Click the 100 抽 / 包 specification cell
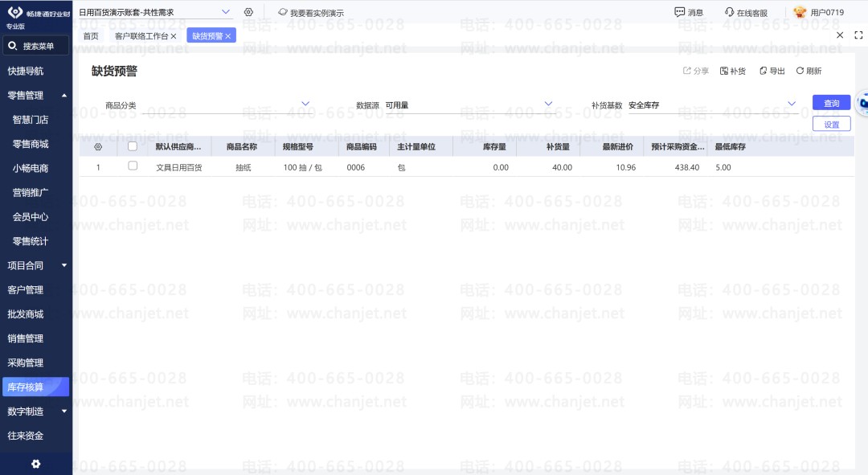Image resolution: width=868 pixels, height=475 pixels. (303, 167)
